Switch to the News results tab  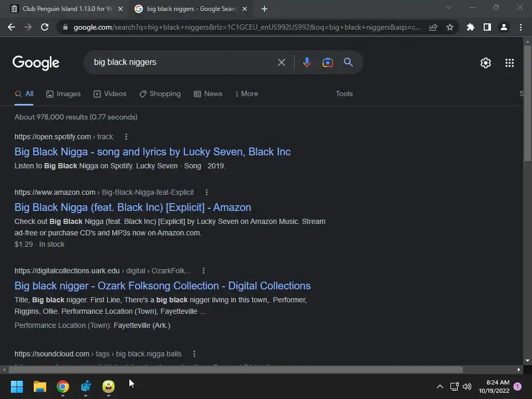pyautogui.click(x=208, y=94)
